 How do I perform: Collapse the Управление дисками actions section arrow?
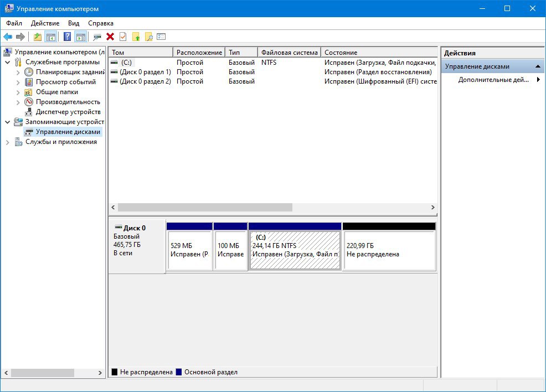[538, 66]
